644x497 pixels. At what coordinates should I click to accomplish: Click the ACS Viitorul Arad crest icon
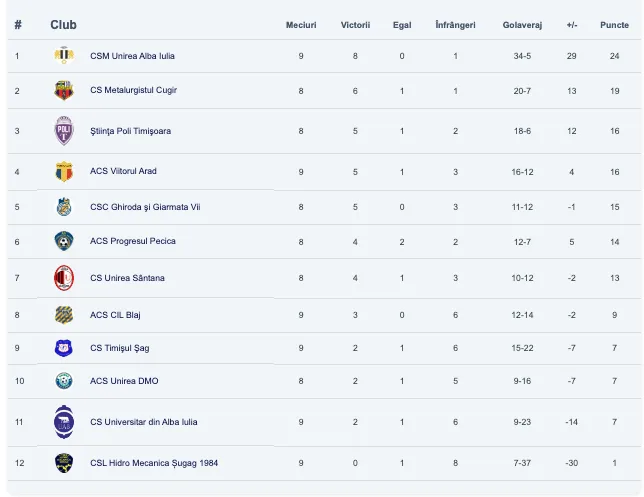coord(64,171)
